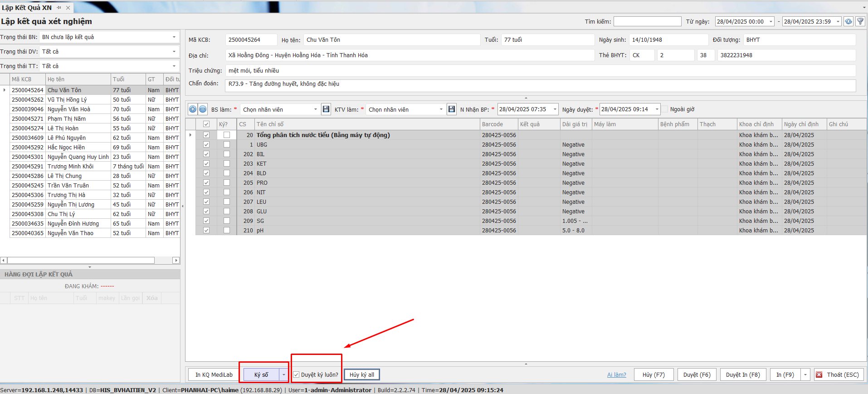This screenshot has width=868, height=394.
Task: Click the save icon next to KTV làm
Action: click(451, 109)
